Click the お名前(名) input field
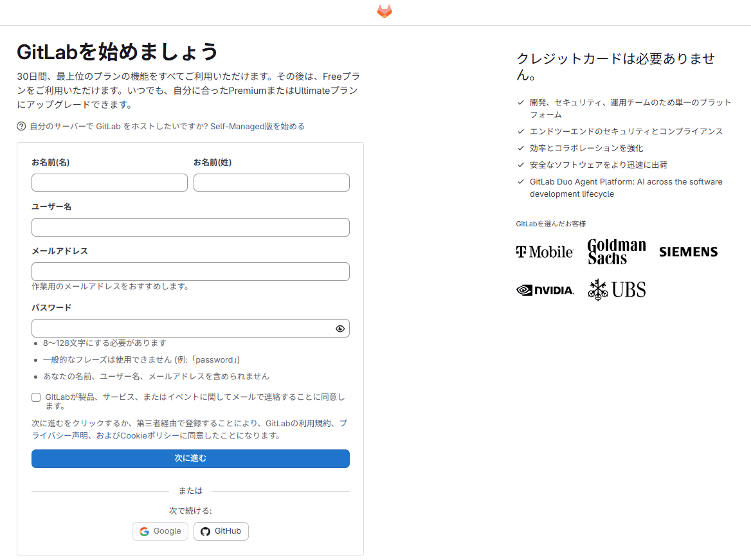751x560 pixels. pyautogui.click(x=109, y=182)
